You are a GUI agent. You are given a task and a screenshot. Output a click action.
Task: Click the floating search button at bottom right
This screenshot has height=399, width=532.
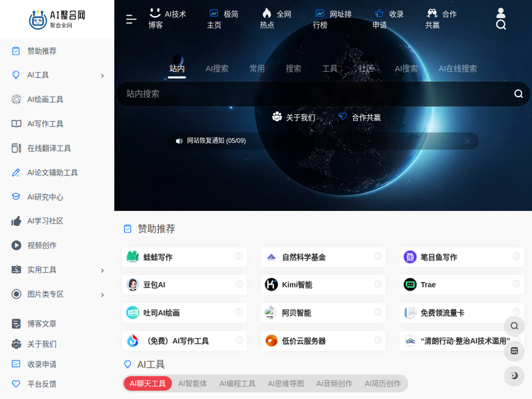pyautogui.click(x=514, y=327)
